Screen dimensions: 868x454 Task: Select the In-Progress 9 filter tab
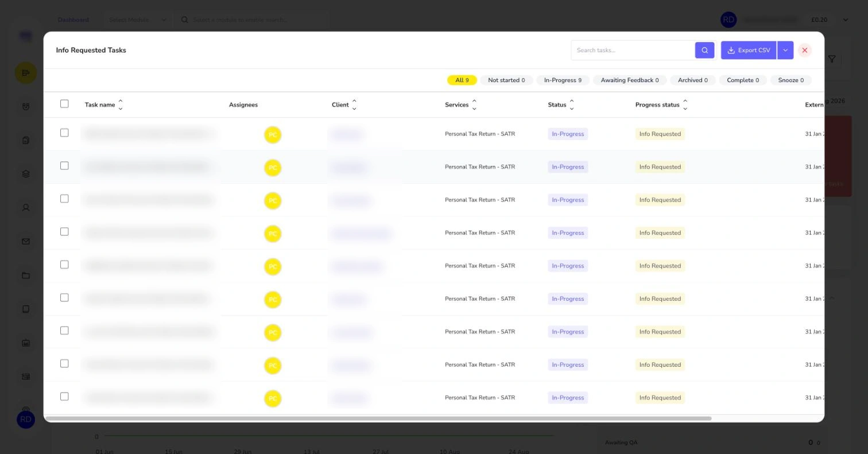pyautogui.click(x=563, y=80)
